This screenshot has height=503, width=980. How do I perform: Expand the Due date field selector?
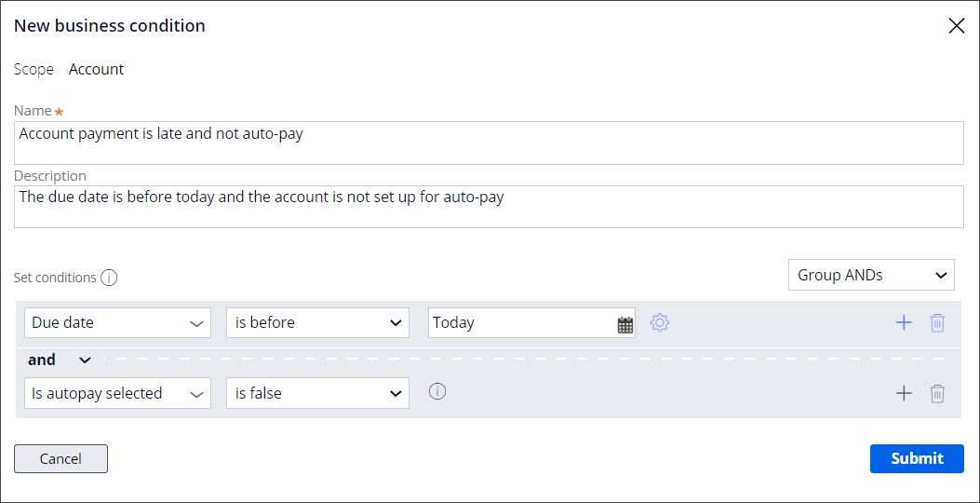117,323
